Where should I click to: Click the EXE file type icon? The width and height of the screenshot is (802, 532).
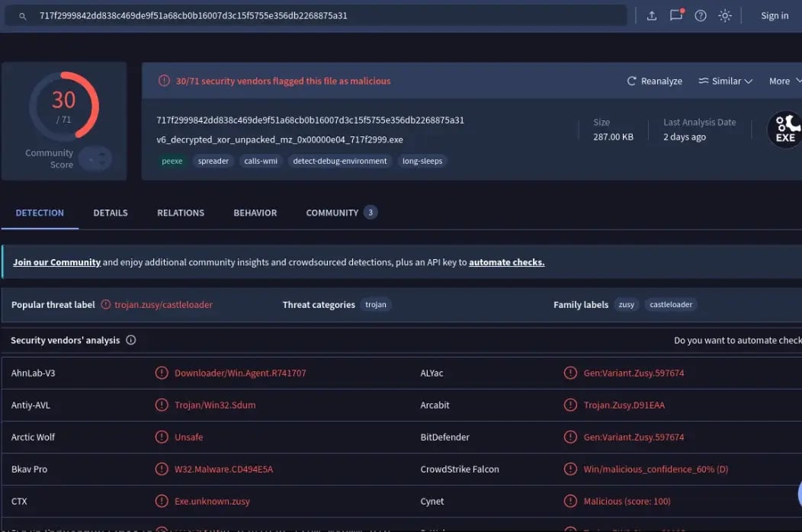(x=785, y=130)
